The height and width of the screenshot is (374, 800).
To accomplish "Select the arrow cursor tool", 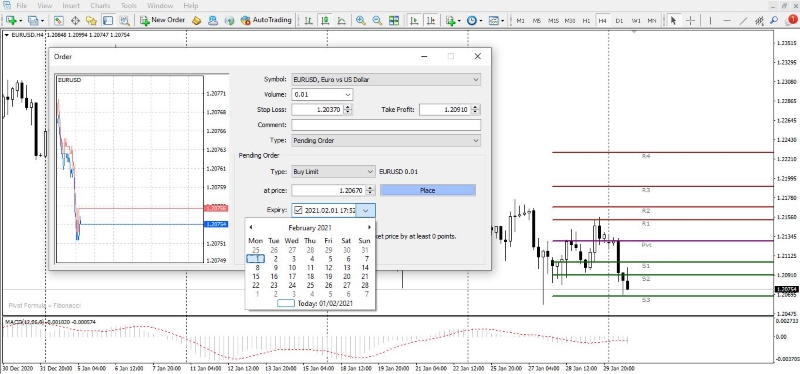I will click(x=673, y=20).
